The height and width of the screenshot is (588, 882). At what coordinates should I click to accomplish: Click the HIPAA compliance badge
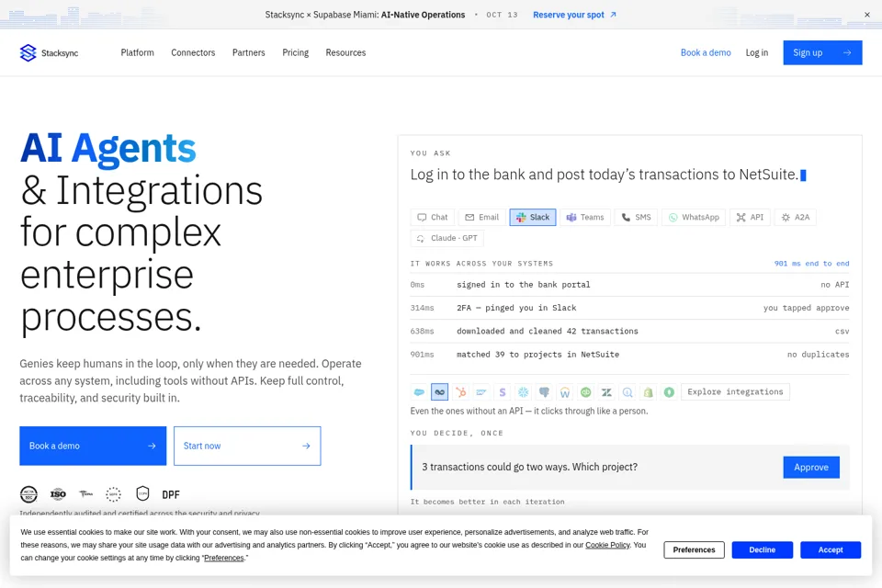85,494
